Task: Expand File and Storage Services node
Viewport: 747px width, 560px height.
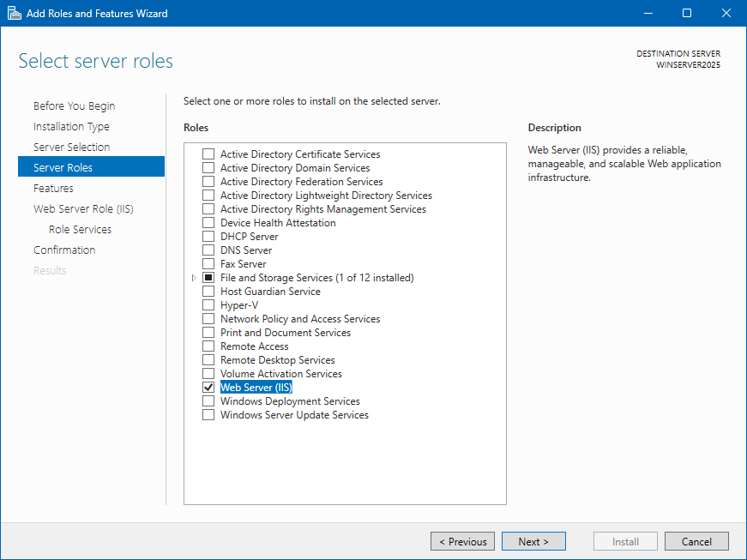Action: (194, 278)
